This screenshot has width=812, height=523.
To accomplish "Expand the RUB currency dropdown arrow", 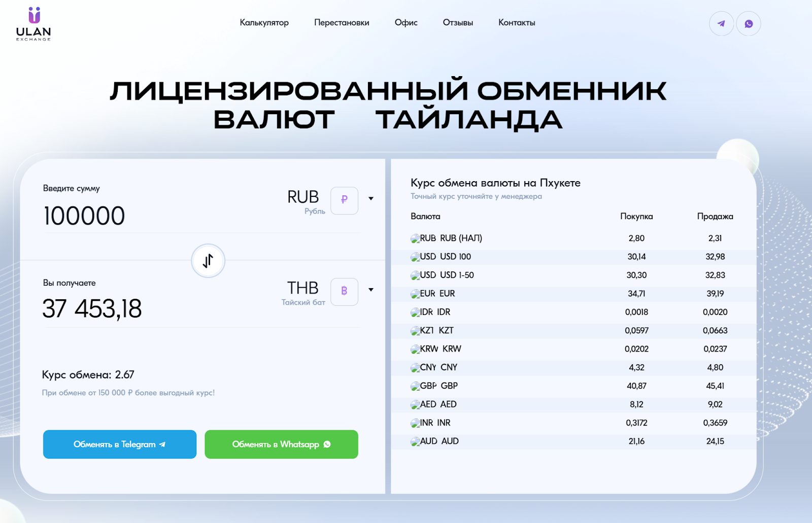I will (371, 199).
